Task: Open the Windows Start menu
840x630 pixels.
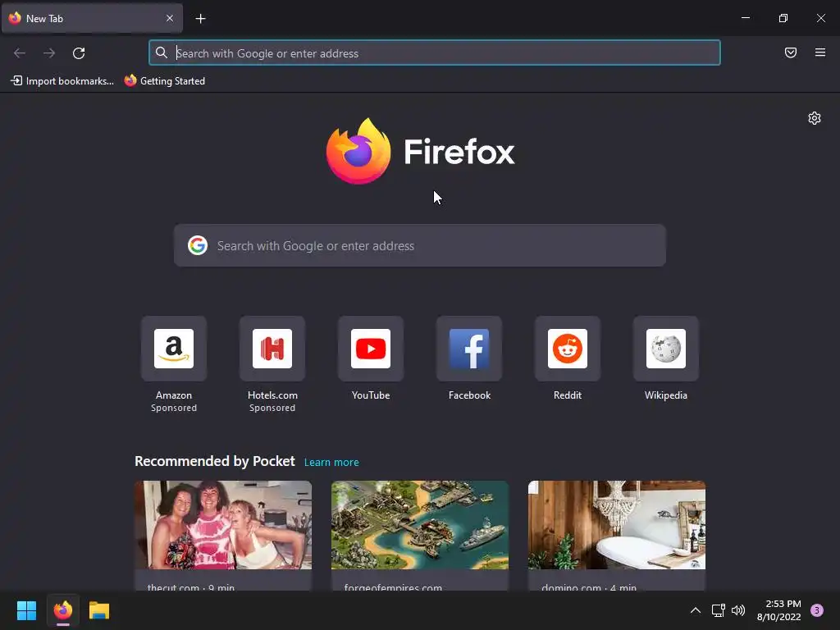Action: point(27,610)
